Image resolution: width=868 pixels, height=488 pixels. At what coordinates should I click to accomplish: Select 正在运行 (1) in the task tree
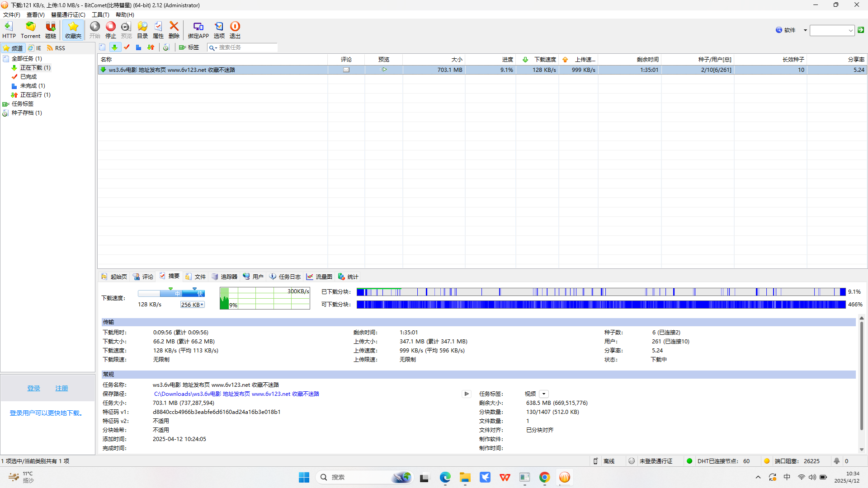[x=35, y=95]
